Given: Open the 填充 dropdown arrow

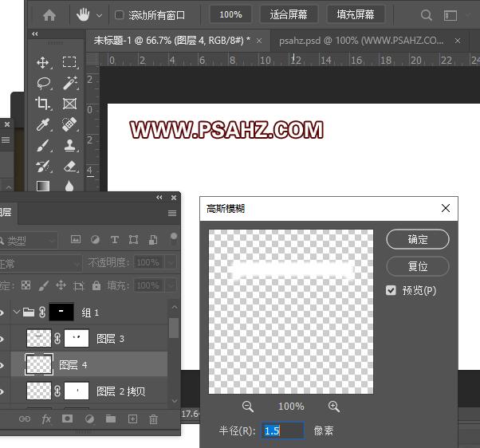Looking at the screenshot, I should coord(171,285).
